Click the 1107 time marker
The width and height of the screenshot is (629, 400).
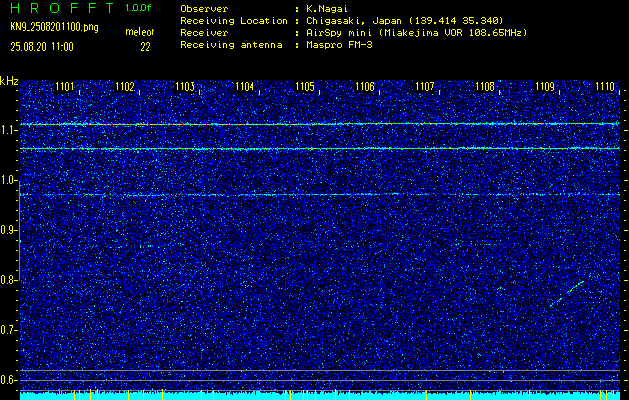point(424,86)
